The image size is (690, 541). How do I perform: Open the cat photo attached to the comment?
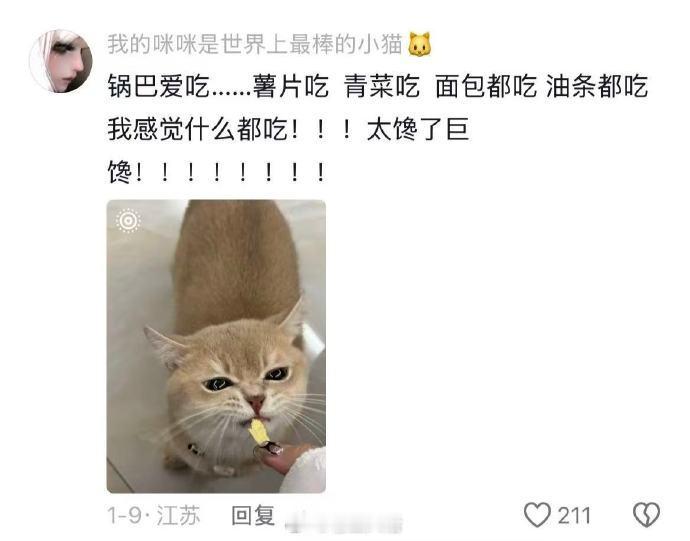[216, 346]
